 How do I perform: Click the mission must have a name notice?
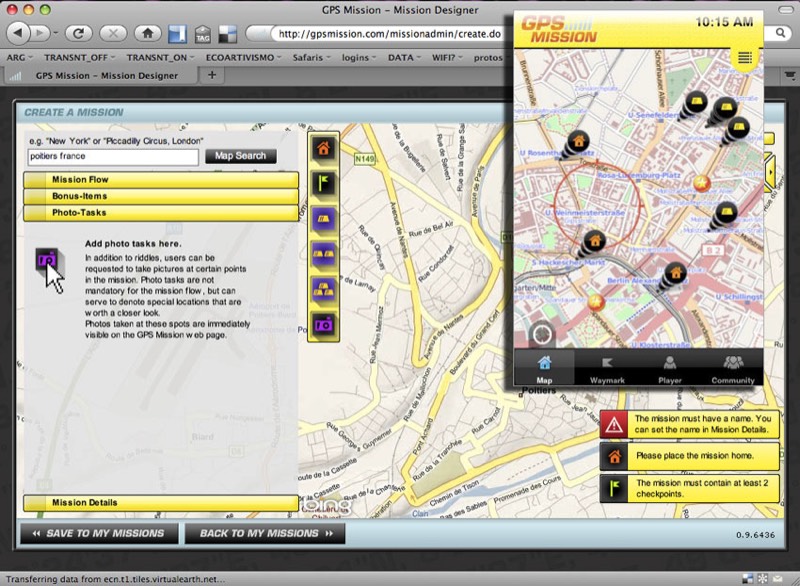(x=690, y=424)
